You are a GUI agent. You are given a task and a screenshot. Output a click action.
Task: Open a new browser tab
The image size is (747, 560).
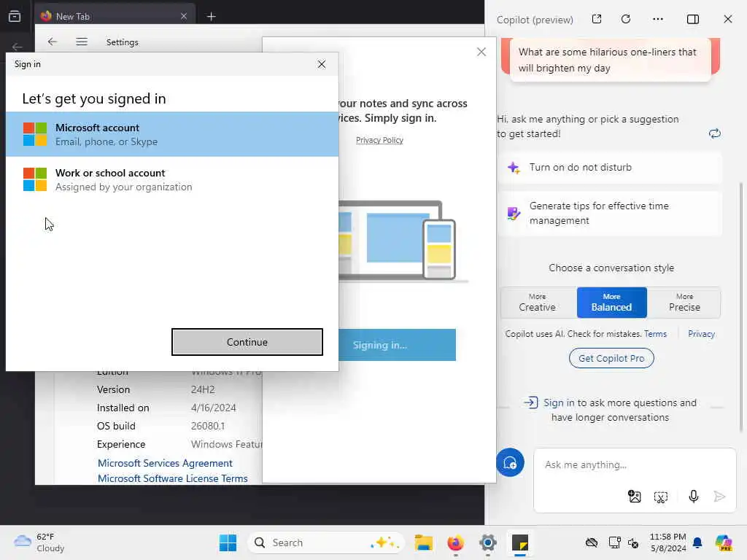[x=211, y=17]
